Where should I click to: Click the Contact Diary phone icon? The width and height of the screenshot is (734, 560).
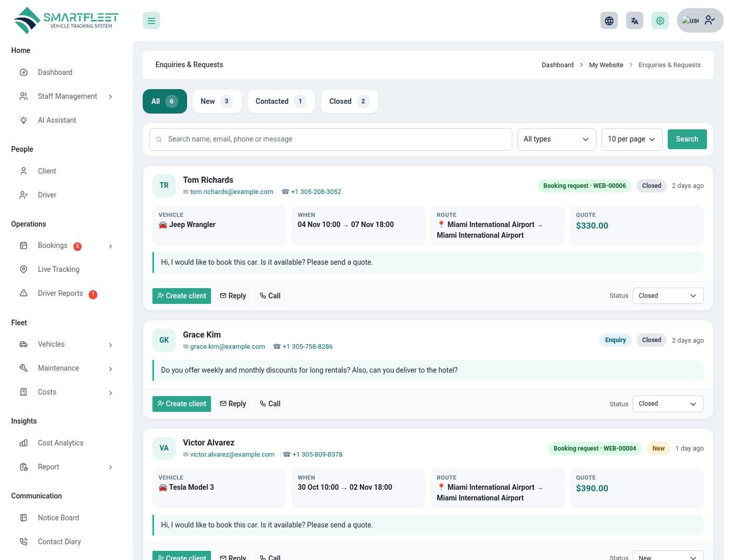tap(24, 542)
